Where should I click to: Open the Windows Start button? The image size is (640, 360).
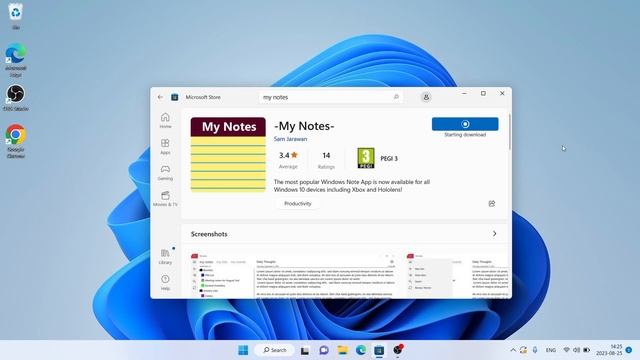(243, 350)
